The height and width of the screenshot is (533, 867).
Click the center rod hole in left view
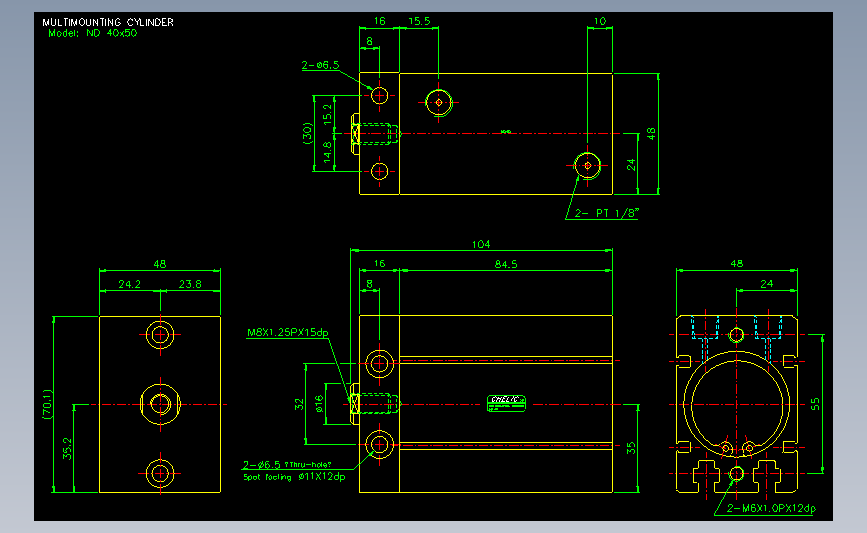[160, 404]
